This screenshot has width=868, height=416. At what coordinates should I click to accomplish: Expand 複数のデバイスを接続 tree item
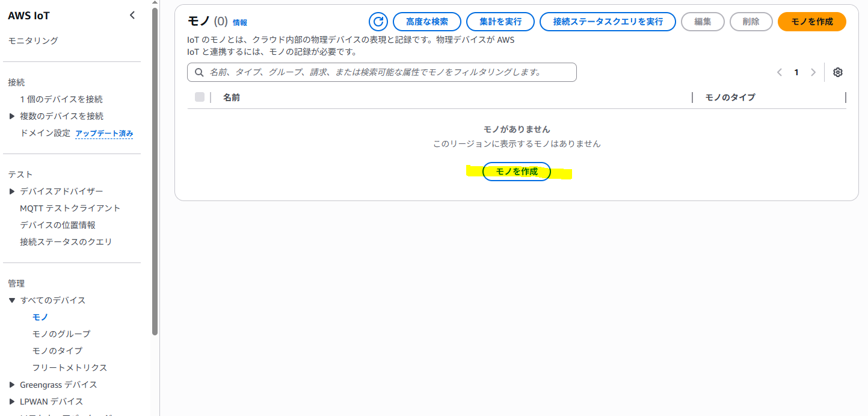(12, 116)
